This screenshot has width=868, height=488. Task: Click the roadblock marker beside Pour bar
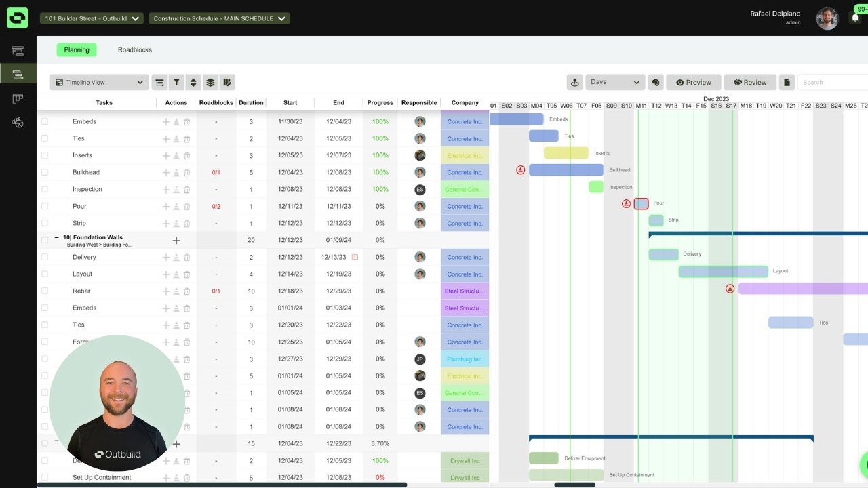[x=627, y=203]
